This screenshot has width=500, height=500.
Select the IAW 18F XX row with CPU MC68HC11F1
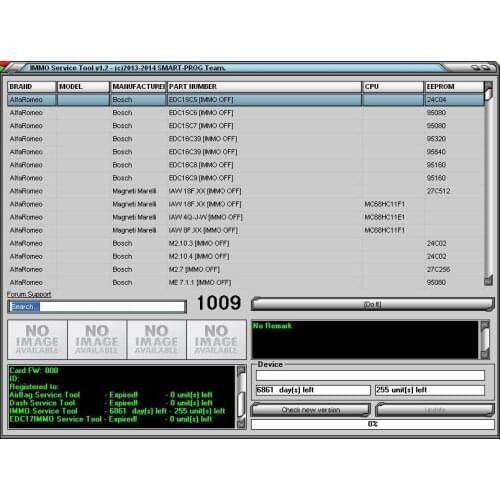click(x=246, y=204)
